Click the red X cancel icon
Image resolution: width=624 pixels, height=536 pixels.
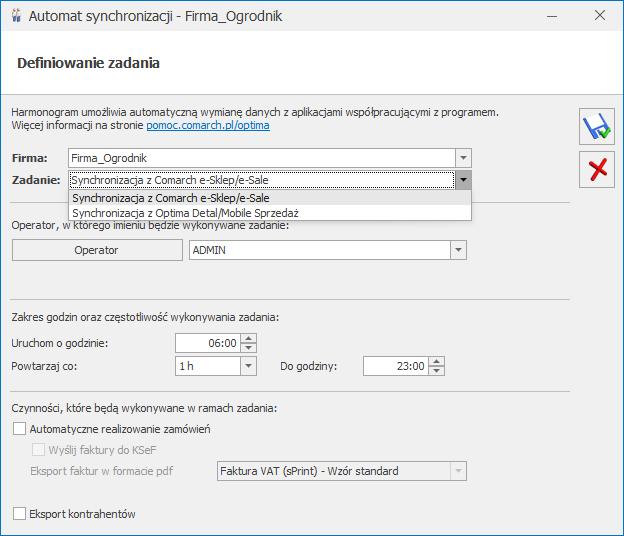pos(597,170)
